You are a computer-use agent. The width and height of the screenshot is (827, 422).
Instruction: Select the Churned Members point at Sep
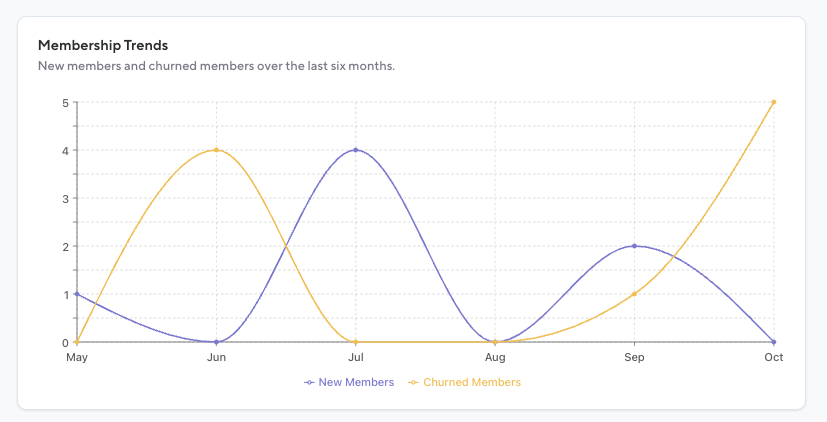click(634, 294)
